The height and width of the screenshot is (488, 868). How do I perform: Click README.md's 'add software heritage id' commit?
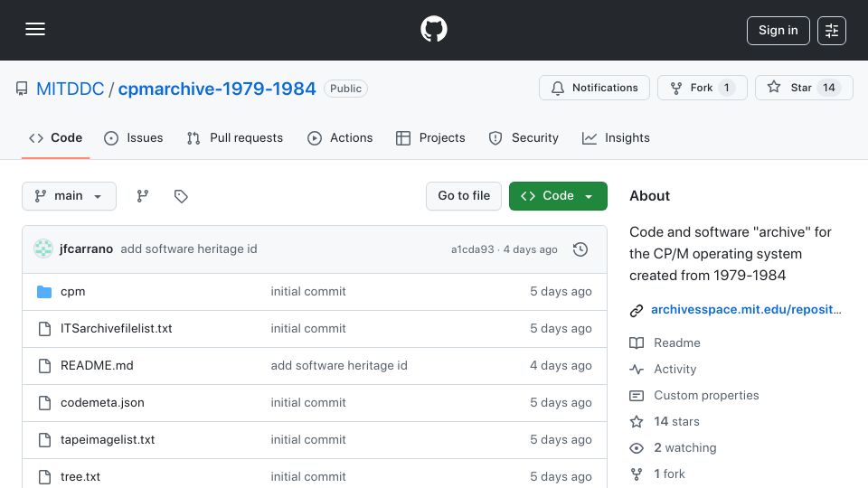click(339, 366)
